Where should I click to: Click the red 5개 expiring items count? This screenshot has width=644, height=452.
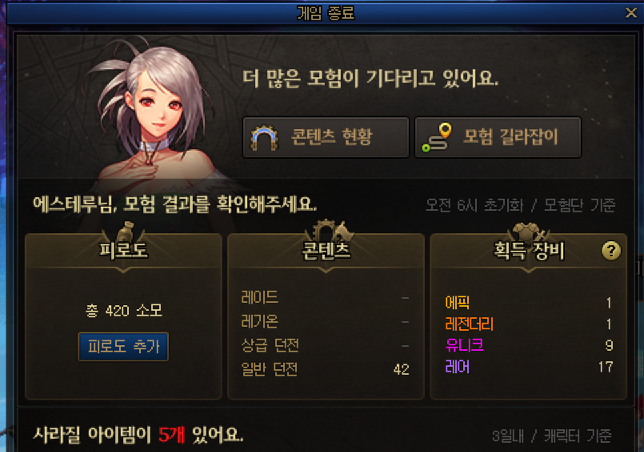[x=172, y=435]
